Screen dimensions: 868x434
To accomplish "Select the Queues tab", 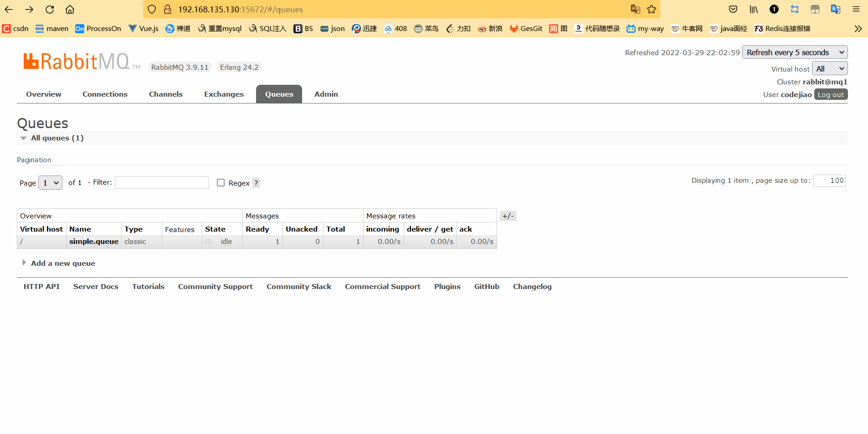I will point(279,94).
